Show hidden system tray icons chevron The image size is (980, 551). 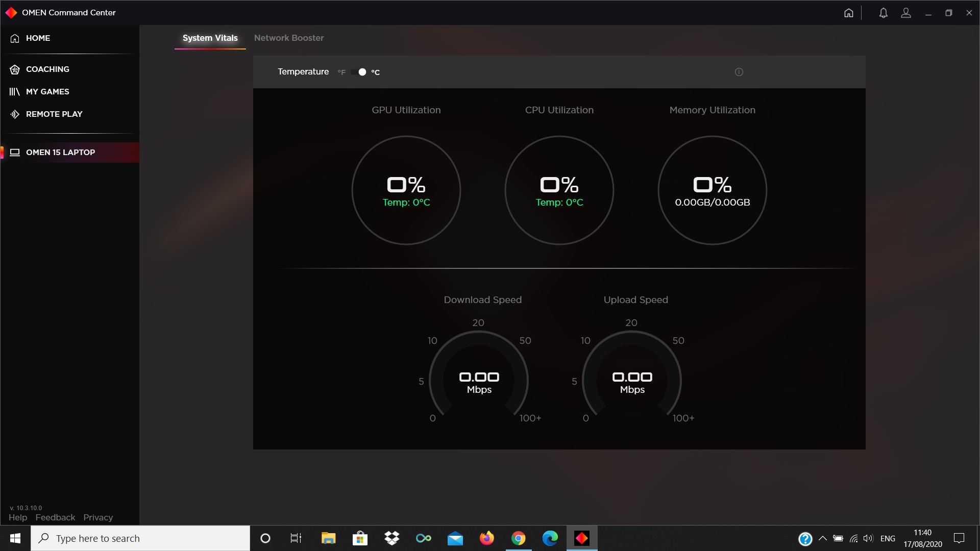pyautogui.click(x=822, y=538)
